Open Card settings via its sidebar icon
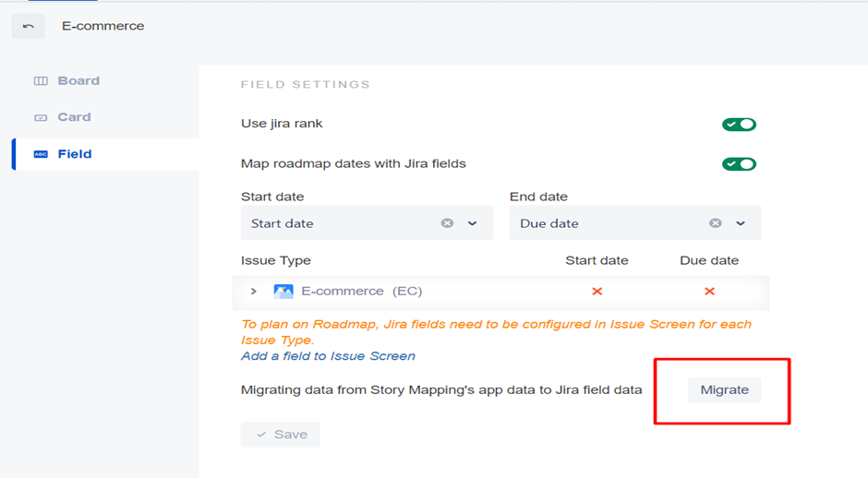The image size is (868, 478). click(x=41, y=118)
